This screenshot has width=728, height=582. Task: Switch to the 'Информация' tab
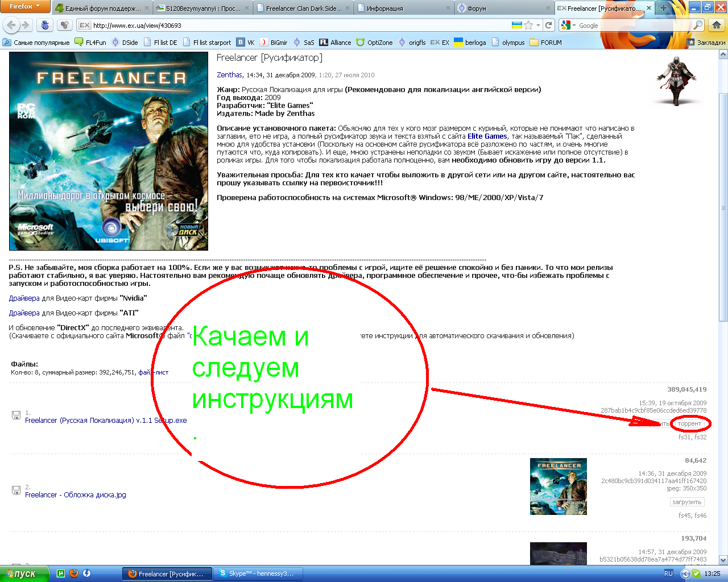tap(404, 8)
